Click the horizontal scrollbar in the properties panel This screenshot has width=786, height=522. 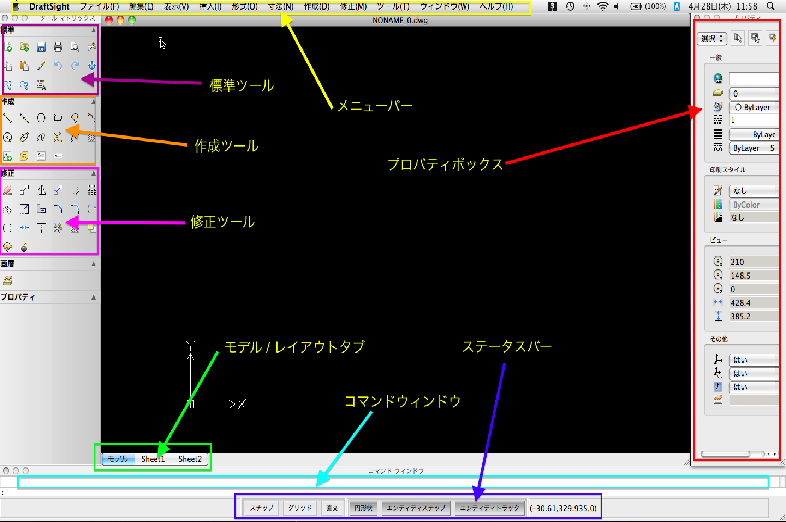725,454
